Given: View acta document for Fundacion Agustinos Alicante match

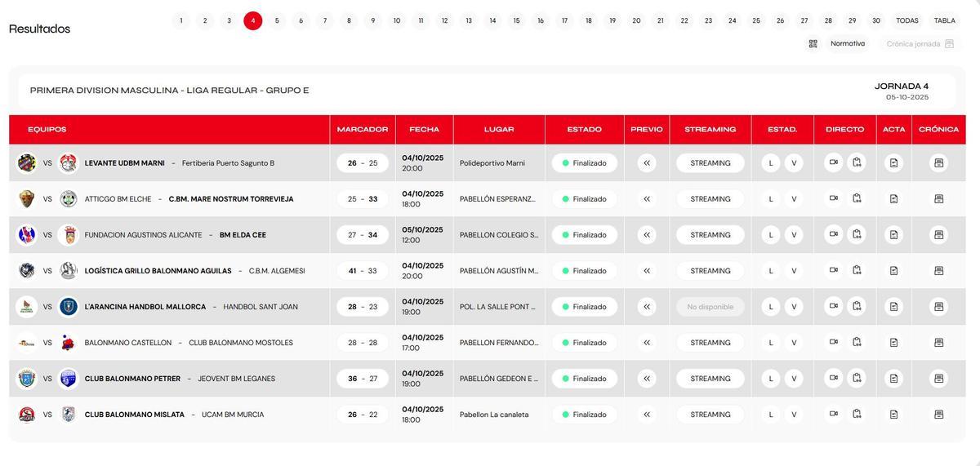Looking at the screenshot, I should click(893, 235).
